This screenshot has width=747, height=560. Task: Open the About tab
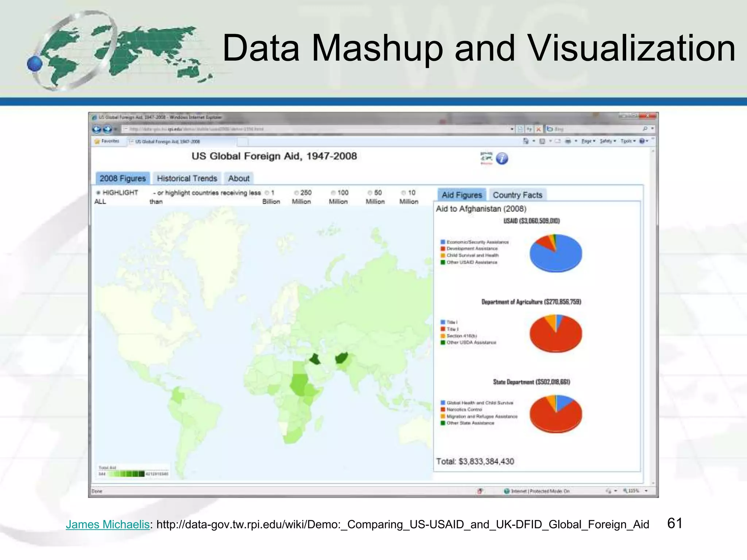[x=239, y=178]
